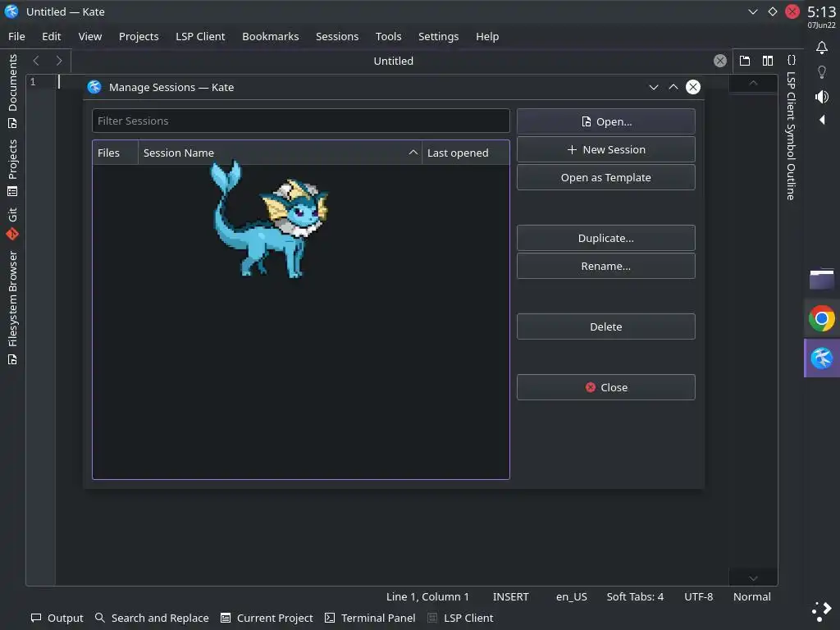Close Manage Sessions with title bar X

click(693, 87)
